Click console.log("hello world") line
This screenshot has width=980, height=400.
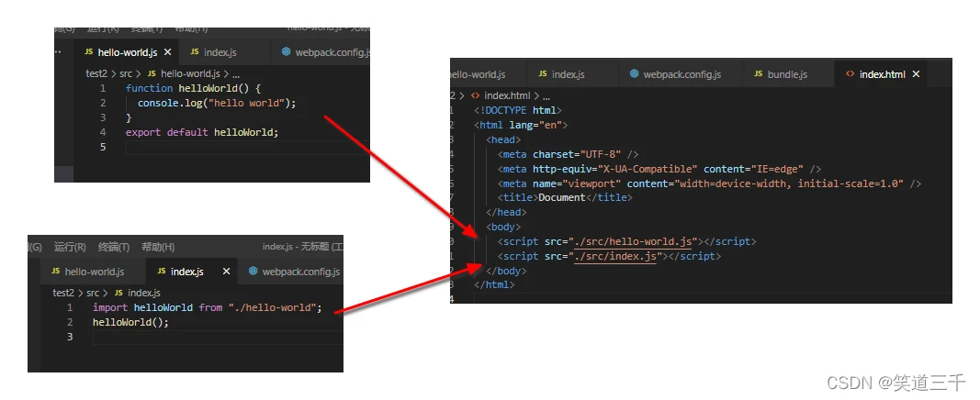[217, 103]
